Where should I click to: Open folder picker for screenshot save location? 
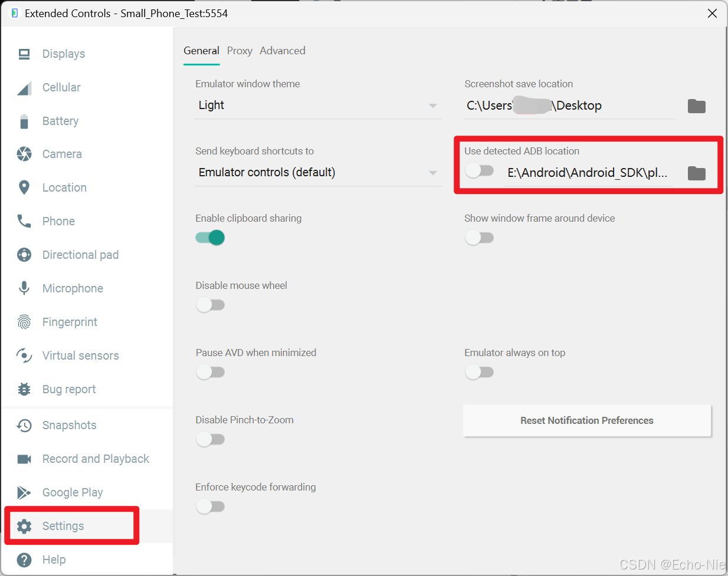(696, 106)
